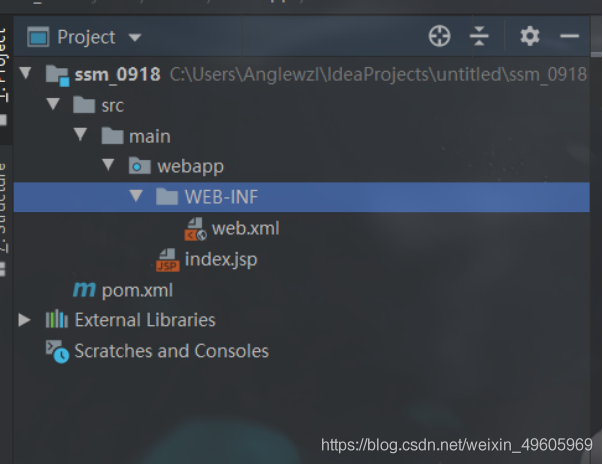603x464 pixels.
Task: Hide the Project tool window with minus icon
Action: 570,36
